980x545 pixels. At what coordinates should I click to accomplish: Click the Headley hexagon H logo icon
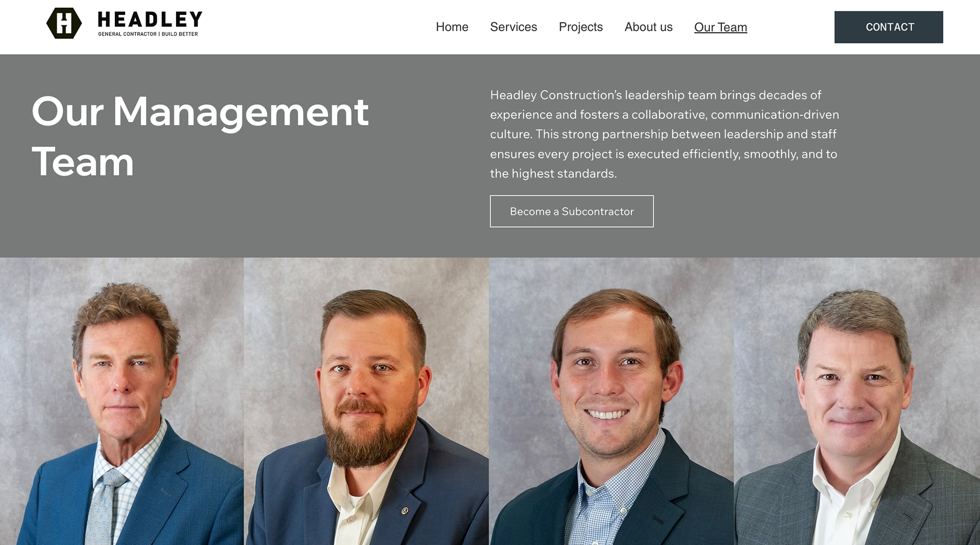pos(64,23)
